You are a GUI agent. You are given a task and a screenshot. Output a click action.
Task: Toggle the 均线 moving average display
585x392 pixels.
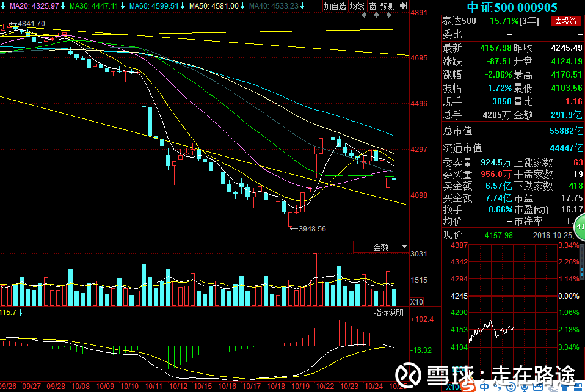[x=357, y=6]
